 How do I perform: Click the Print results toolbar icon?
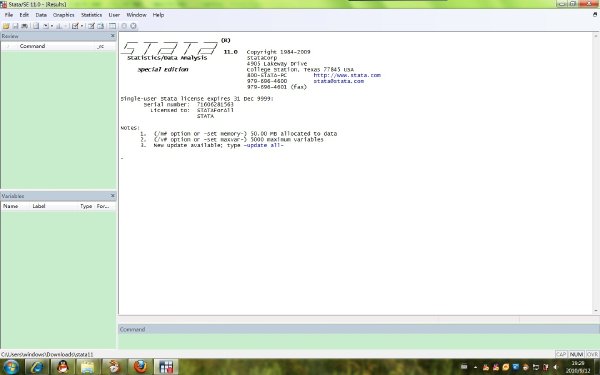(24, 26)
